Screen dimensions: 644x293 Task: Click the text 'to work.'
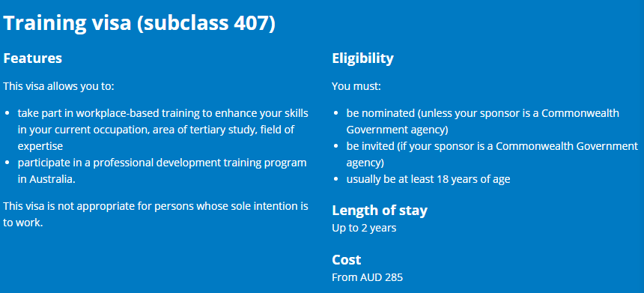coord(23,223)
